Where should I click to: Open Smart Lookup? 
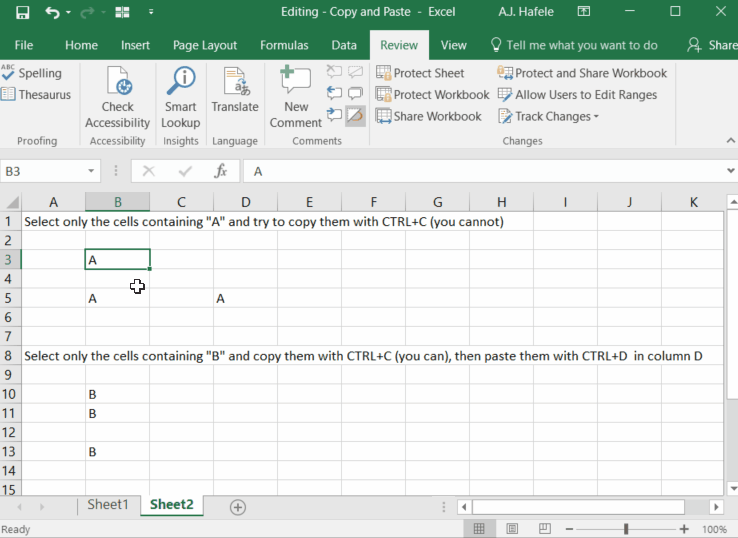coord(181,97)
